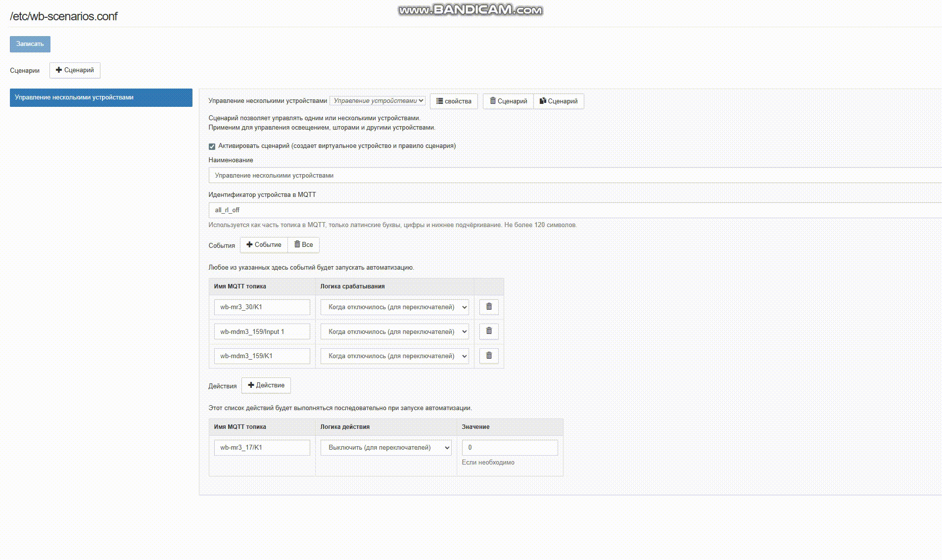
Task: Click the События label
Action: (x=222, y=245)
